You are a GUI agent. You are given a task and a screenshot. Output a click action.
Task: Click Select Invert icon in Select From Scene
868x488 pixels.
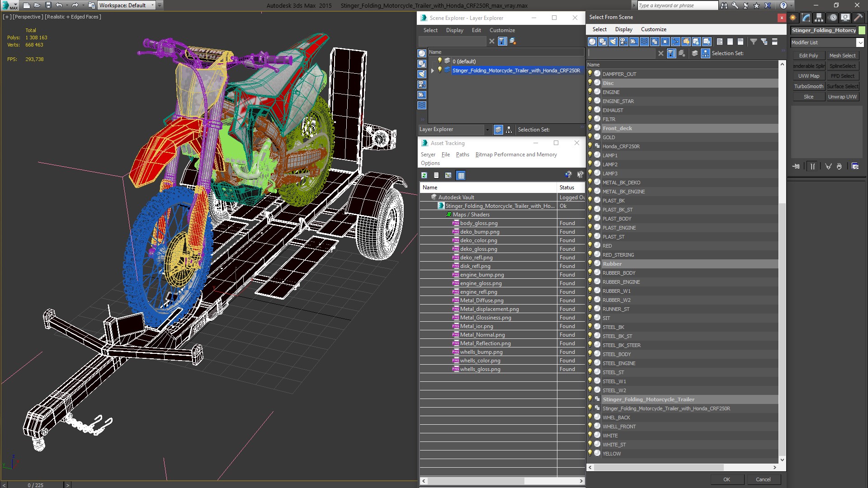[x=740, y=42]
